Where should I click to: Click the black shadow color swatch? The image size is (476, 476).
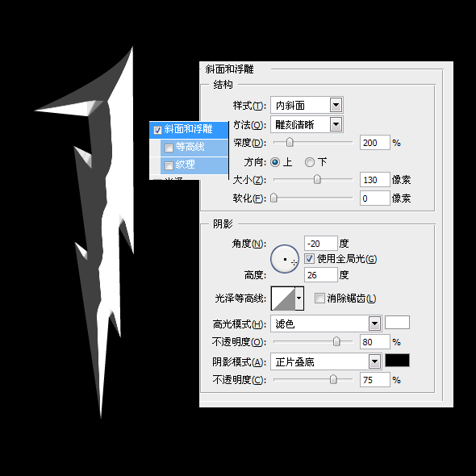pyautogui.click(x=397, y=361)
